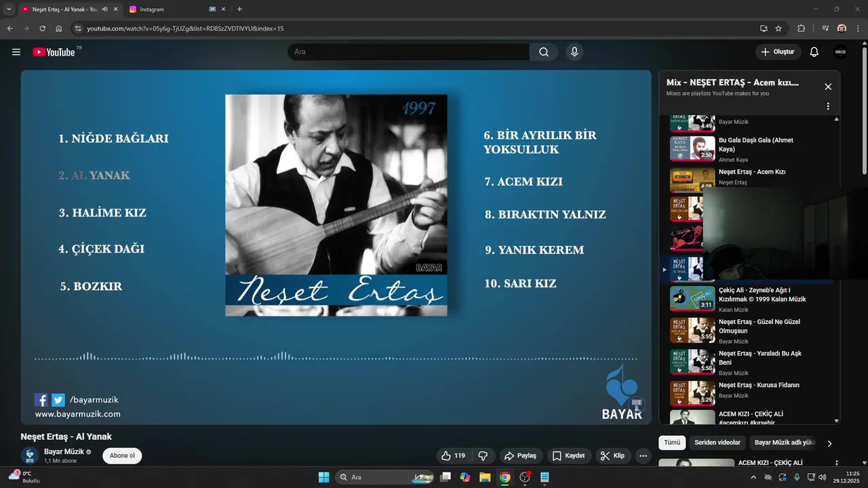Image resolution: width=868 pixels, height=488 pixels.
Task: Click the Mix playlist scrollbar up arrow
Action: pyautogui.click(x=836, y=119)
